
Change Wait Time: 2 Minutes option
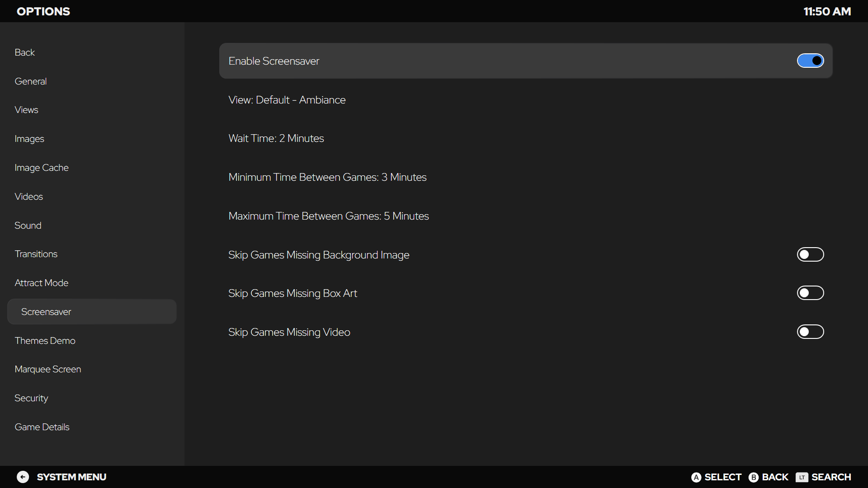coord(526,138)
